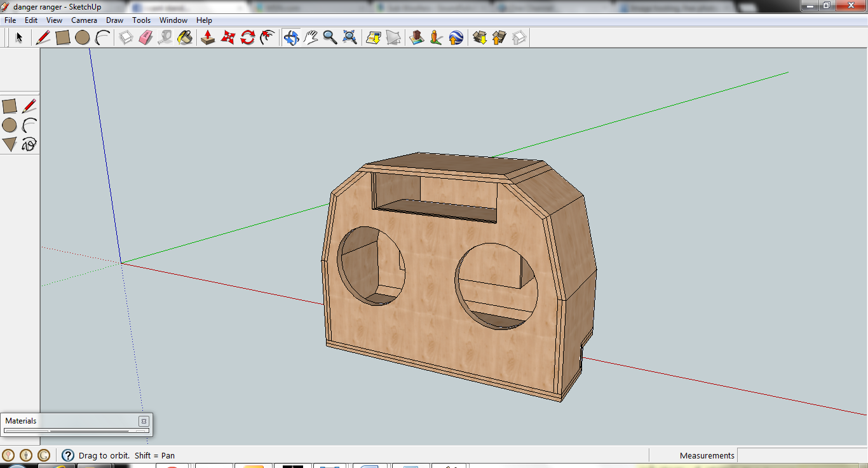Switch to the Pan hand tool
This screenshot has height=468, width=868.
pyautogui.click(x=311, y=38)
